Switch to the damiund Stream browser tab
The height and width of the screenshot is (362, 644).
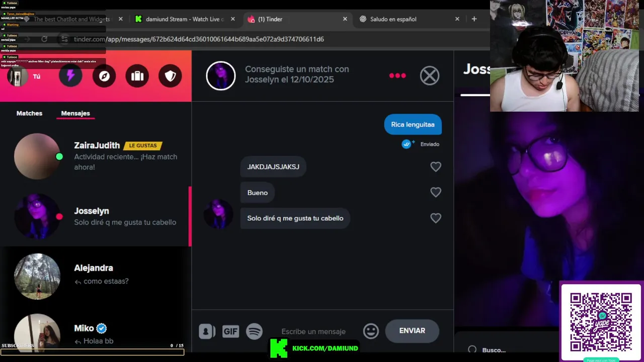pos(185,19)
